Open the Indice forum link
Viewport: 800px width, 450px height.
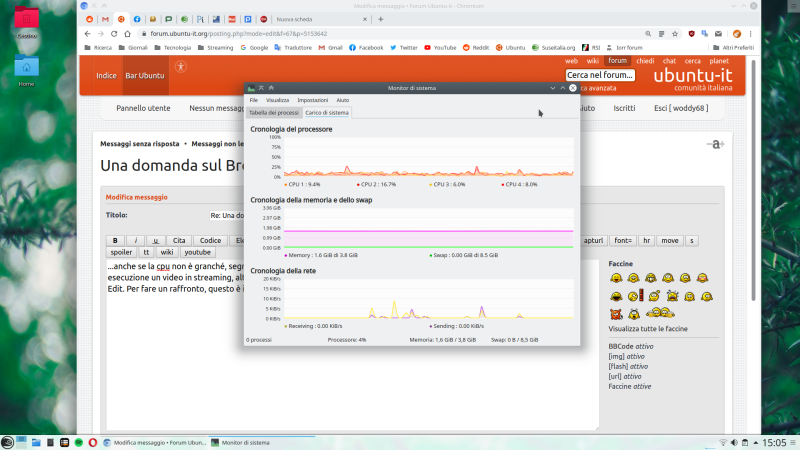[106, 76]
